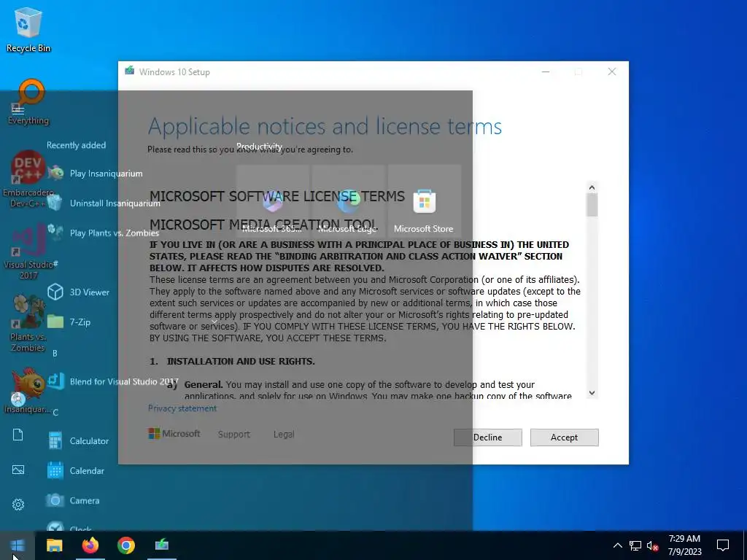Click the license text scrollbar thumb
The height and width of the screenshot is (560, 747).
click(592, 205)
